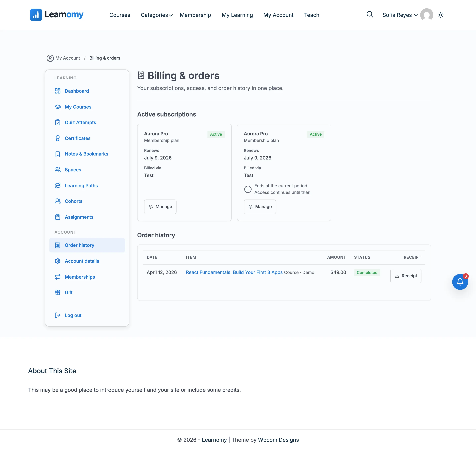Click the breadcrumb user circle icon

50,58
